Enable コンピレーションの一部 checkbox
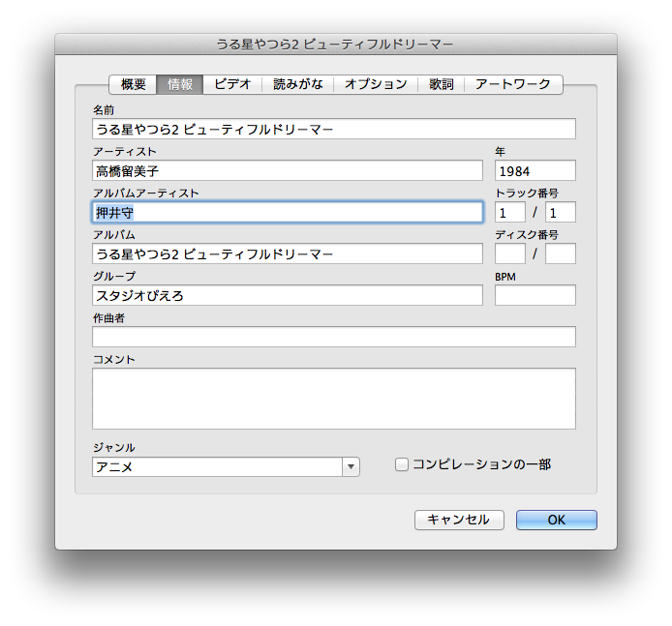Image resolution: width=672 pixels, height=626 pixels. [x=402, y=464]
